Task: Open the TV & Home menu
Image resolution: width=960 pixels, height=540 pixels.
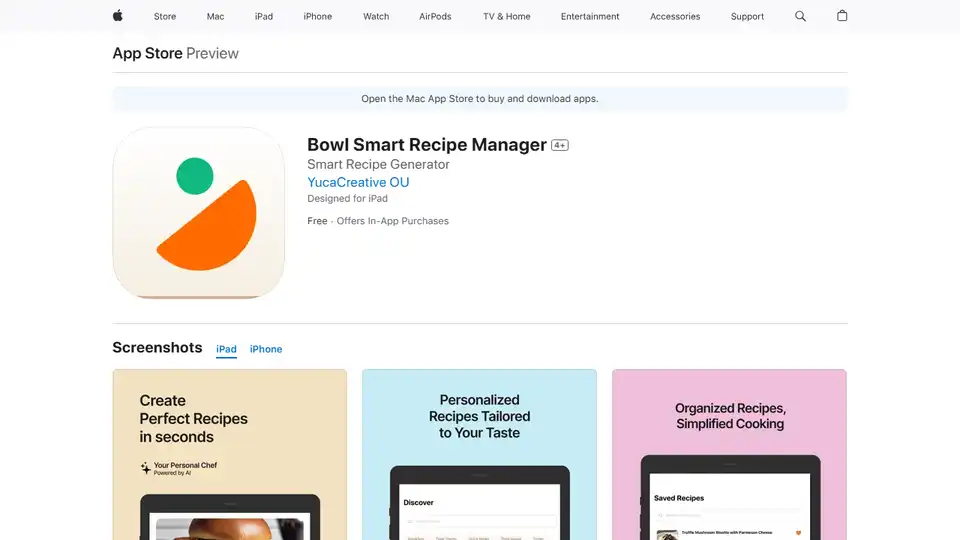Action: pyautogui.click(x=506, y=17)
